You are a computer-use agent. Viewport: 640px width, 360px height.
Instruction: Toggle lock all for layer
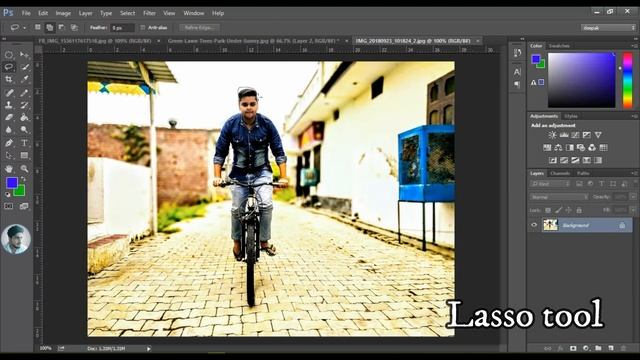point(579,210)
